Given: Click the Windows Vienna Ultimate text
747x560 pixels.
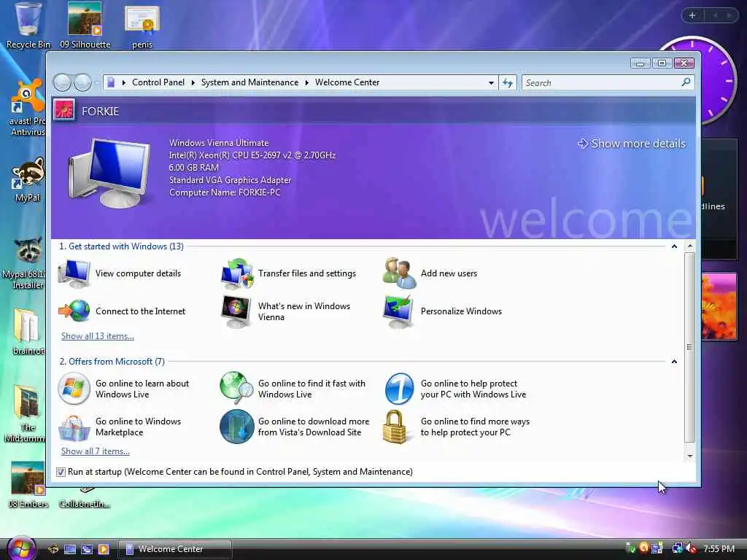Looking at the screenshot, I should coord(219,143).
